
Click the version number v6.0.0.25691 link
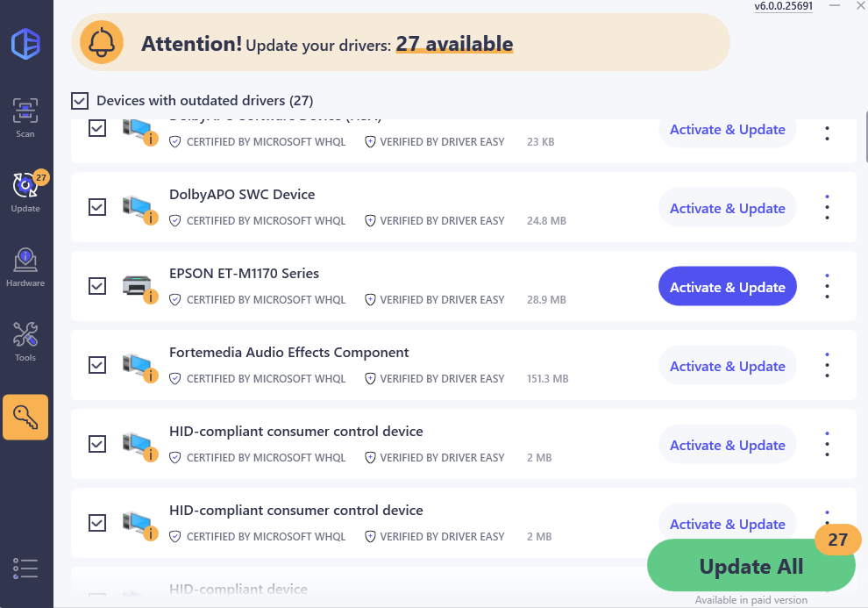[783, 6]
